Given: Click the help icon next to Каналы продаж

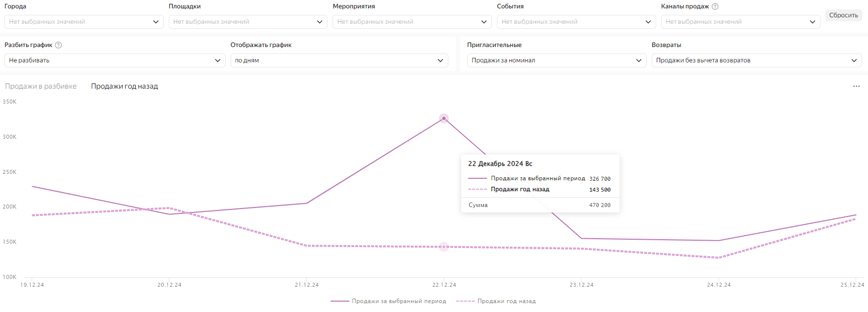Looking at the screenshot, I should click(x=715, y=6).
